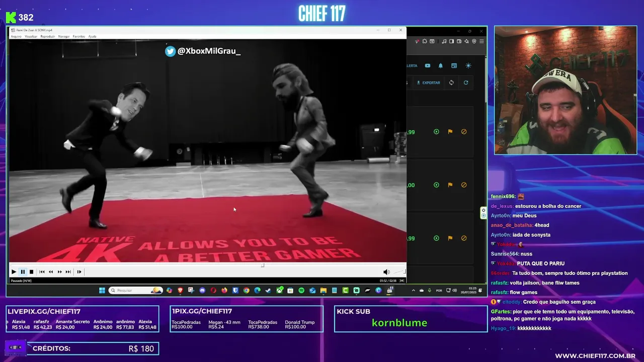Screen dimensions: 644x362
Task: Click the WWW.CHIEF117.COM.BR link
Action: tap(595, 356)
